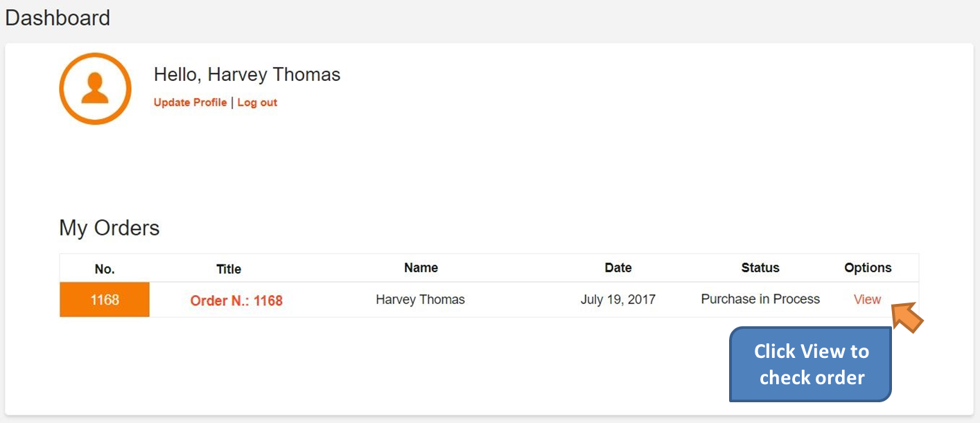
Task: Click the orange profile avatar icon
Action: [x=95, y=89]
